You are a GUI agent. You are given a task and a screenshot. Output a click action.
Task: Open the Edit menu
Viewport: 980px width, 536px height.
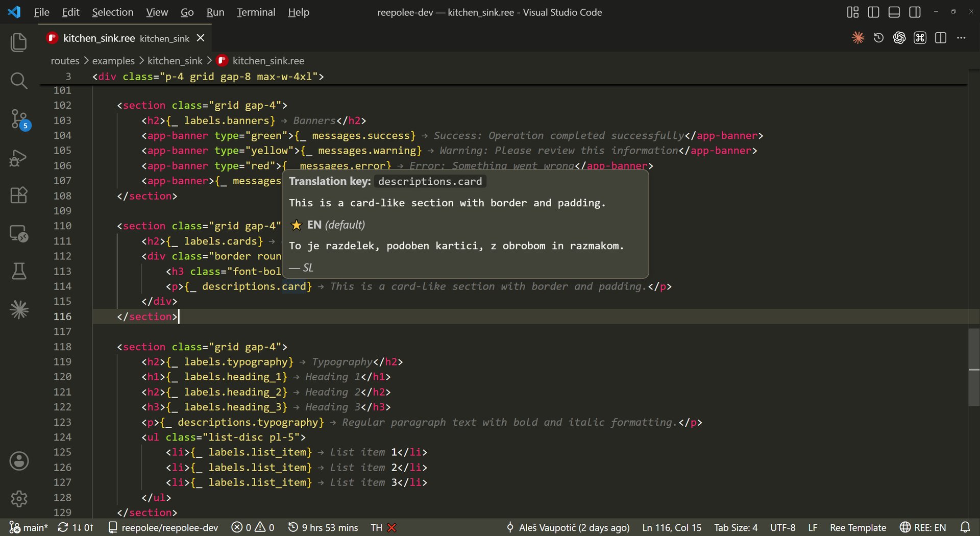[x=70, y=12]
